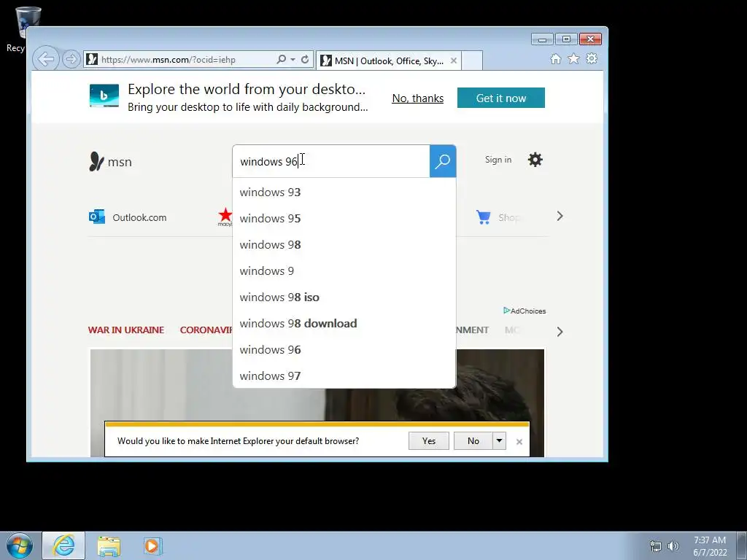Select the MSN | Outlook, Office tab
747x560 pixels.
tap(388, 61)
